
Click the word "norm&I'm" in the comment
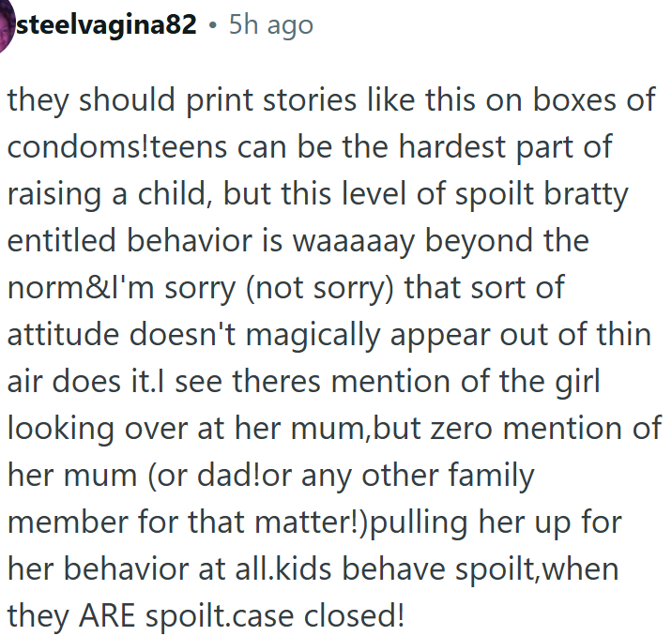click(81, 287)
